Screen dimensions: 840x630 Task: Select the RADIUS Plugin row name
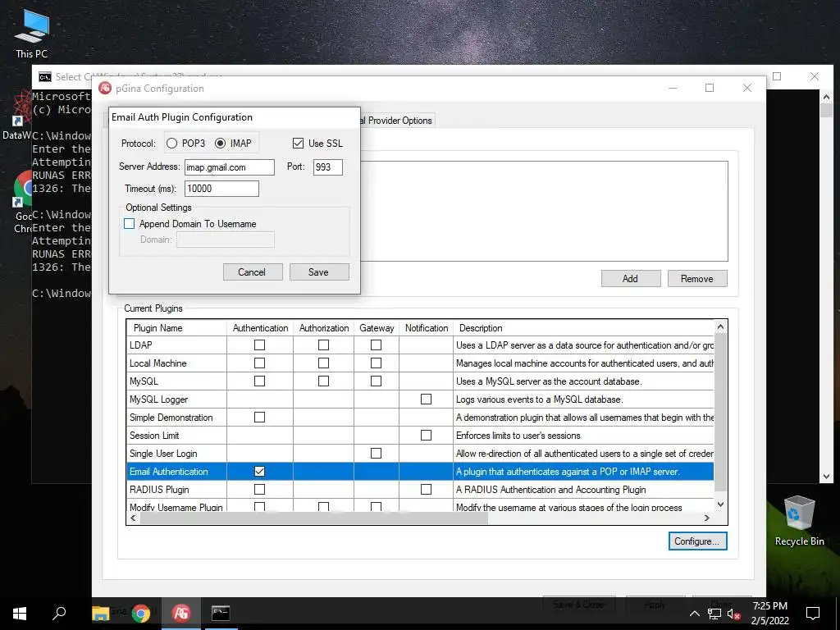159,489
